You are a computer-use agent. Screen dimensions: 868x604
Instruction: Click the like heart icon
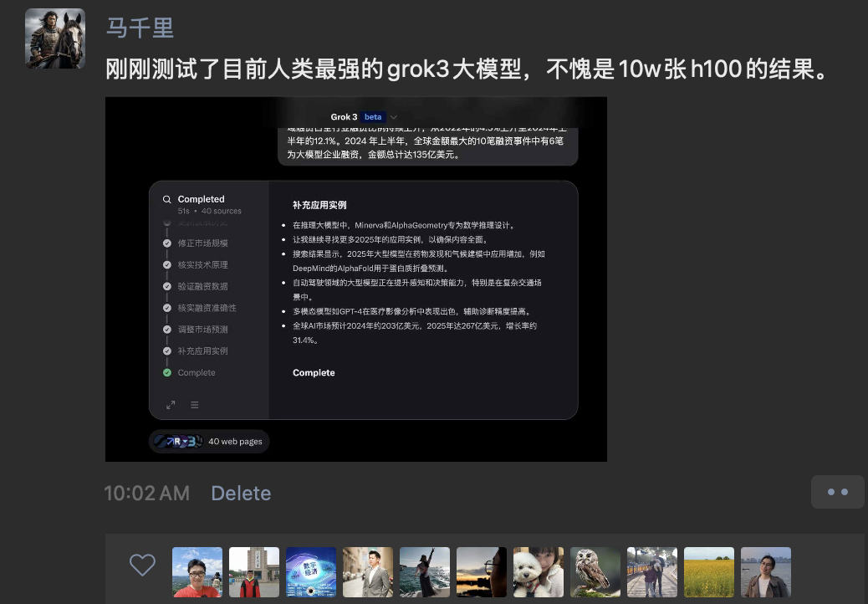tap(142, 566)
